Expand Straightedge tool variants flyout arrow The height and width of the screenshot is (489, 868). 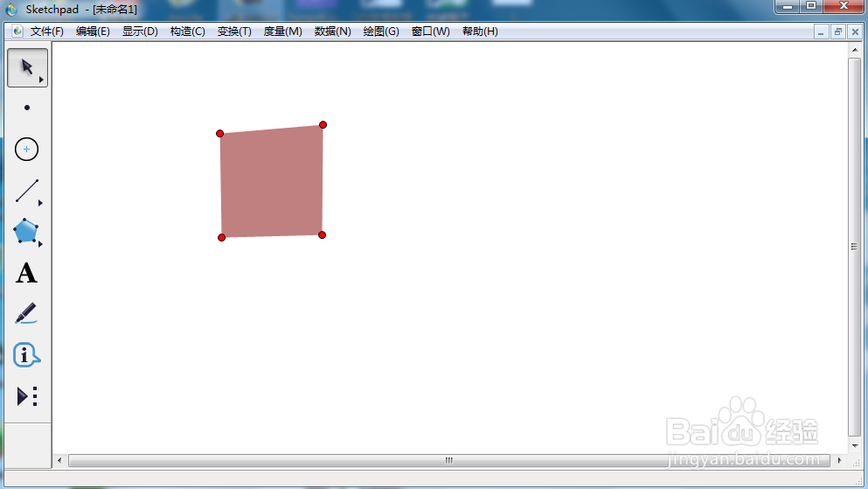coord(40,203)
